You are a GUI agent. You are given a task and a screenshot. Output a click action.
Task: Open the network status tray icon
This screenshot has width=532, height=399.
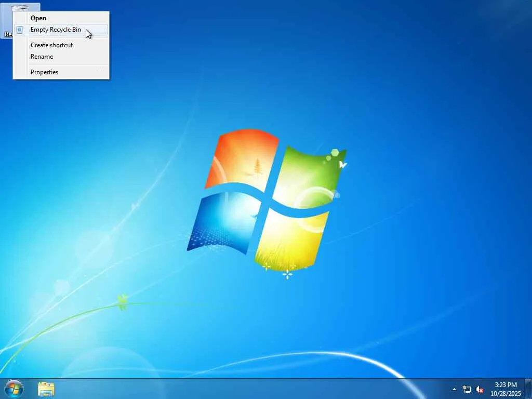[x=467, y=389]
